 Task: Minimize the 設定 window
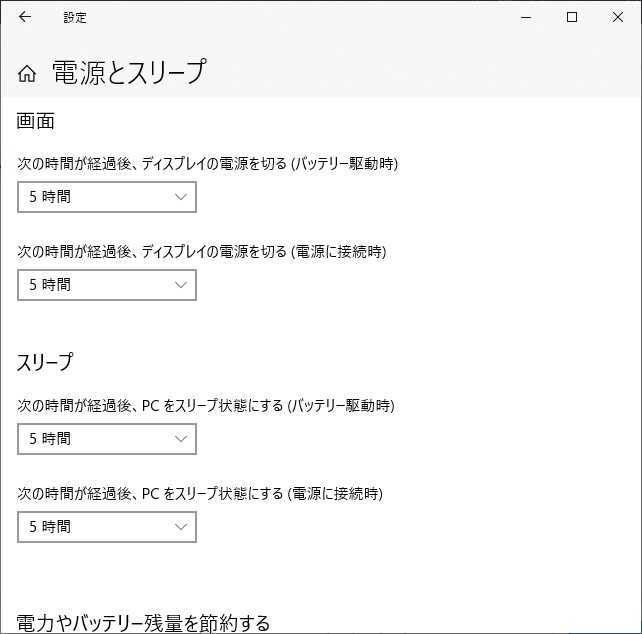tap(526, 17)
